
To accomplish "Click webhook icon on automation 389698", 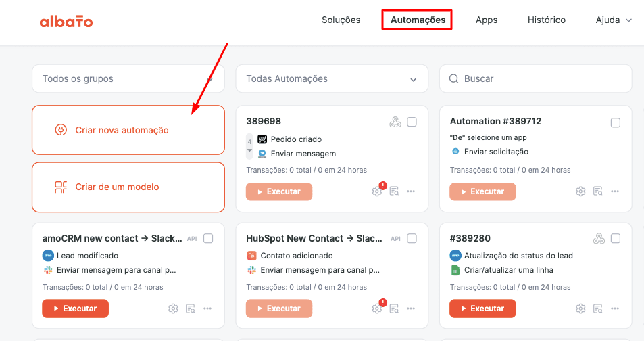I will (395, 122).
